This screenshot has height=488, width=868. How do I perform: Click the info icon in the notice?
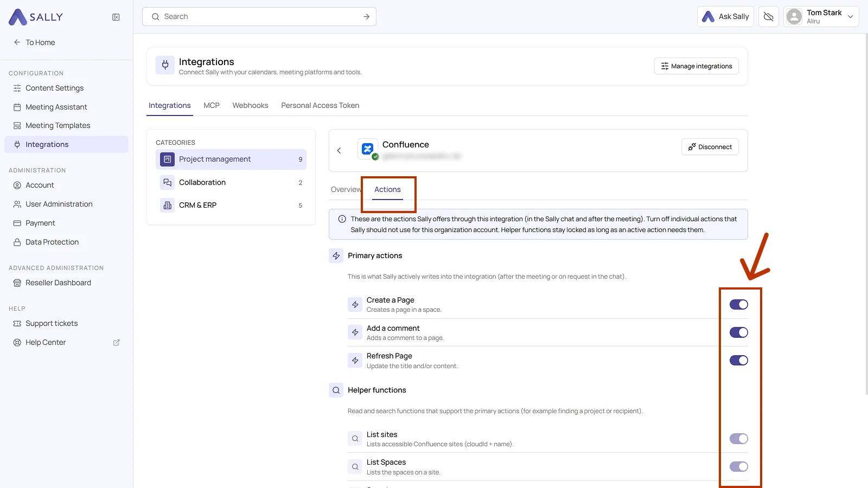click(342, 219)
